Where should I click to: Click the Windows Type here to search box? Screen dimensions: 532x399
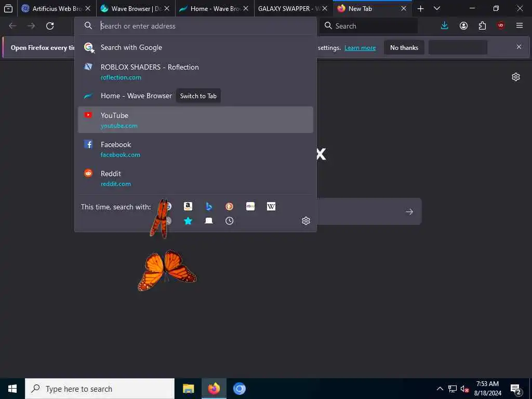coord(100,389)
